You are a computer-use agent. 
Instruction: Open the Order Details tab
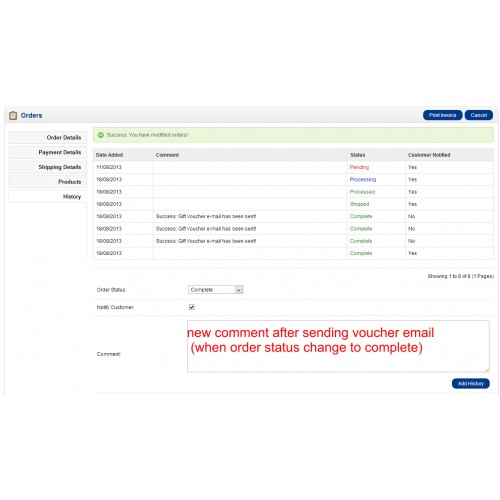click(x=47, y=138)
